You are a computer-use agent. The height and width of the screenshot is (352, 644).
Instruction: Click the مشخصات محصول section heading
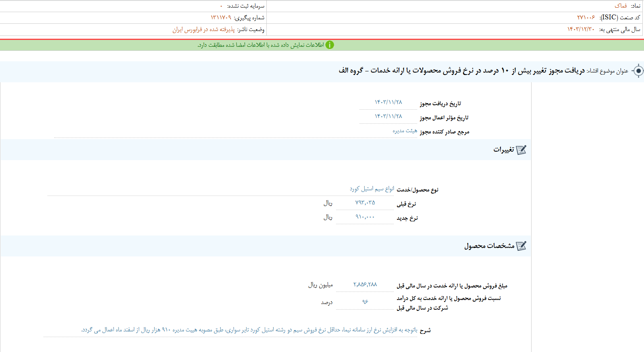click(x=489, y=246)
